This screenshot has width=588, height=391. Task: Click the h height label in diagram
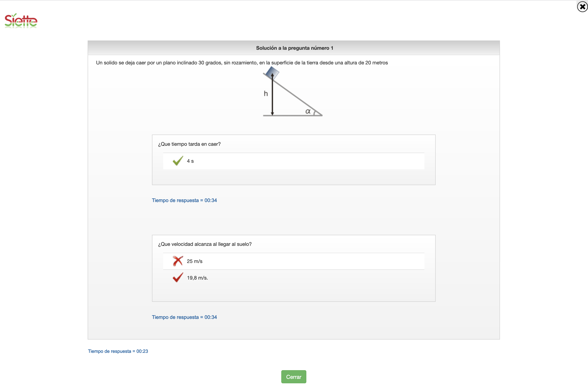click(266, 94)
